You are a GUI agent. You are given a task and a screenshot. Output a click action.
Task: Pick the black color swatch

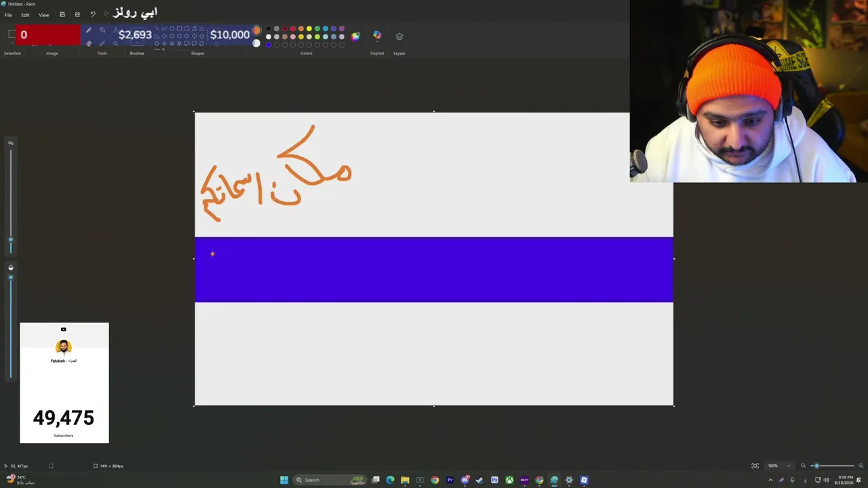269,29
